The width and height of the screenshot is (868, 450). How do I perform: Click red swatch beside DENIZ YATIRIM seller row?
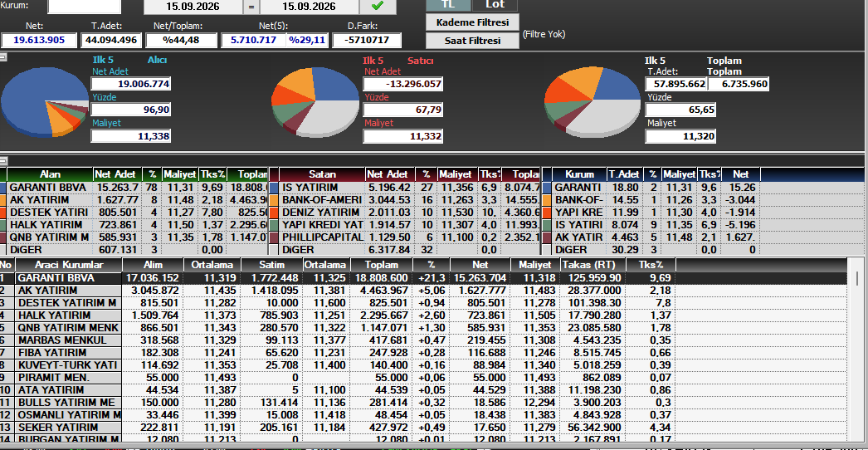pos(274,213)
